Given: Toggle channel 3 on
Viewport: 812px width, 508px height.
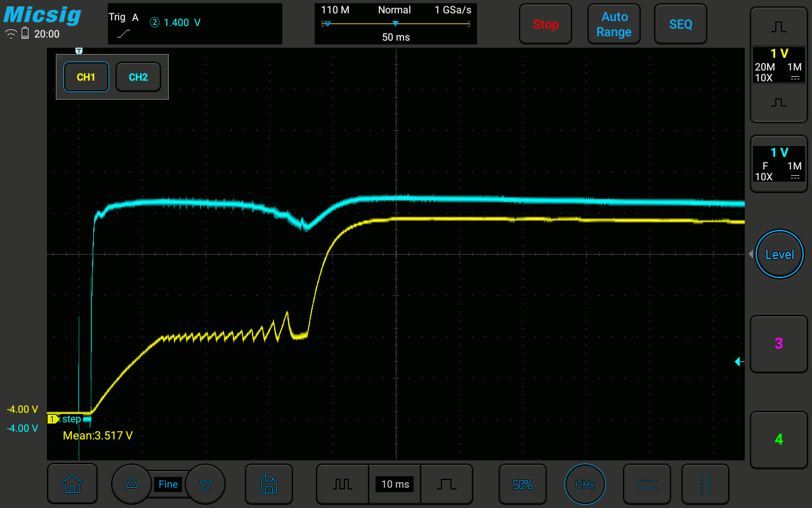Looking at the screenshot, I should click(x=778, y=344).
